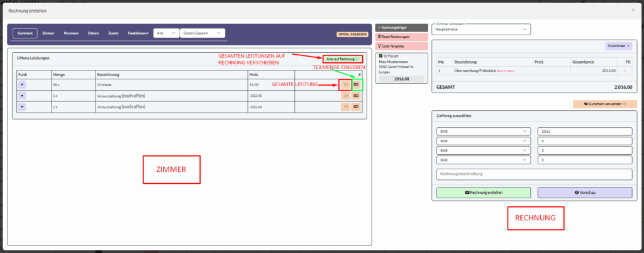Click partial amount icon of last Vorauszahlung row
The height and width of the screenshot is (253, 644).
(x=357, y=108)
